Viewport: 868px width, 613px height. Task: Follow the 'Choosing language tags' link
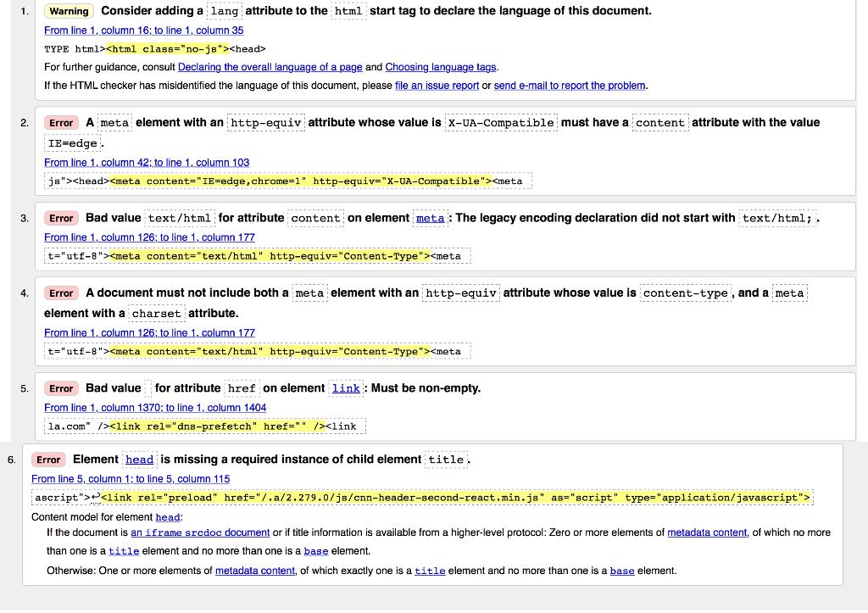click(x=441, y=67)
